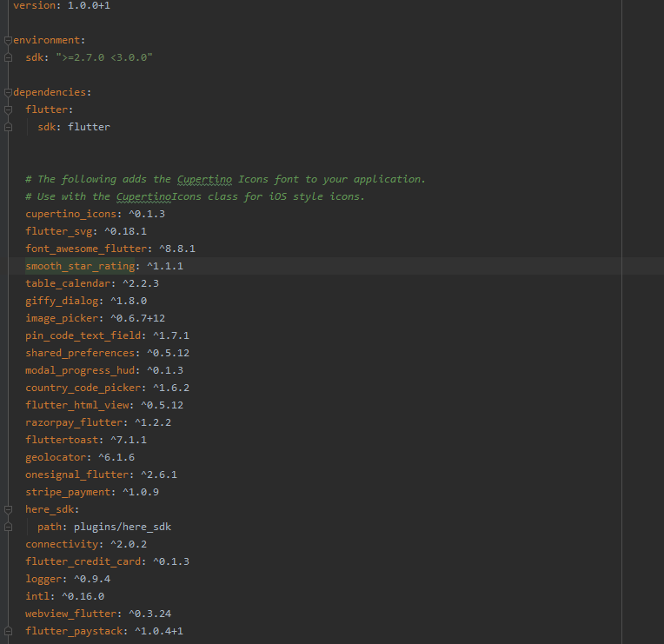Click the cupertino_icons dependency

coord(96,214)
